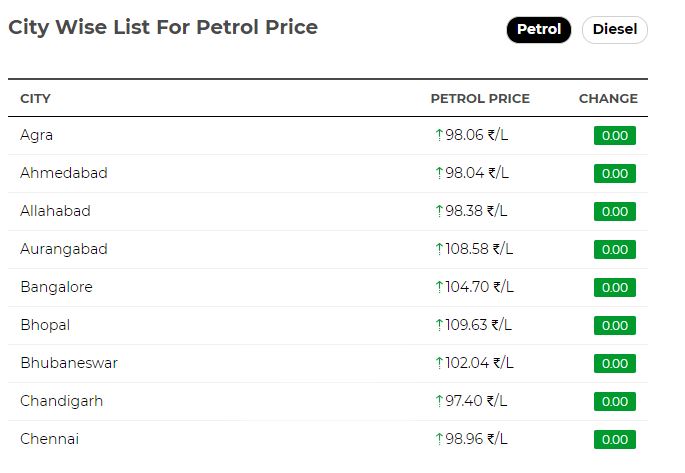
Task: Click the up arrow beside Aurangabad 108.58
Action: [439, 249]
